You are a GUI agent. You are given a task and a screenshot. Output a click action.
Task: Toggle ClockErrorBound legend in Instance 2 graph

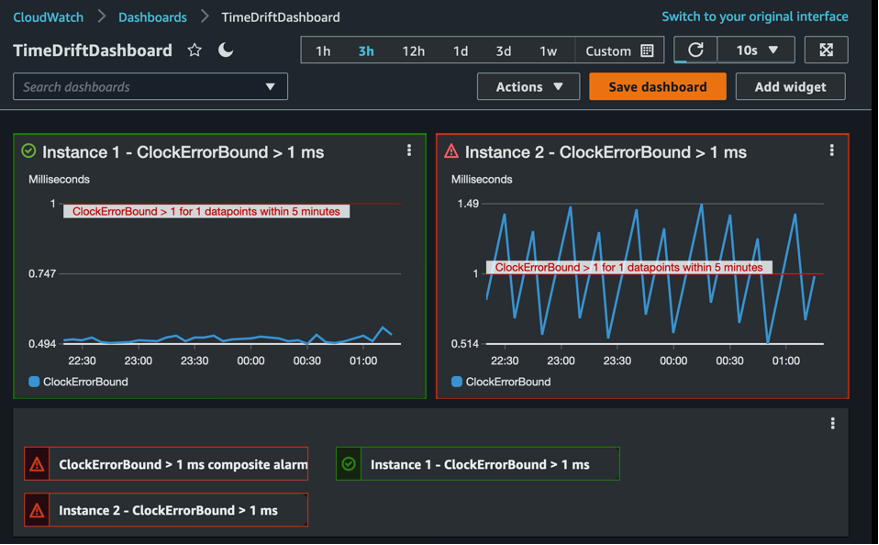point(500,382)
